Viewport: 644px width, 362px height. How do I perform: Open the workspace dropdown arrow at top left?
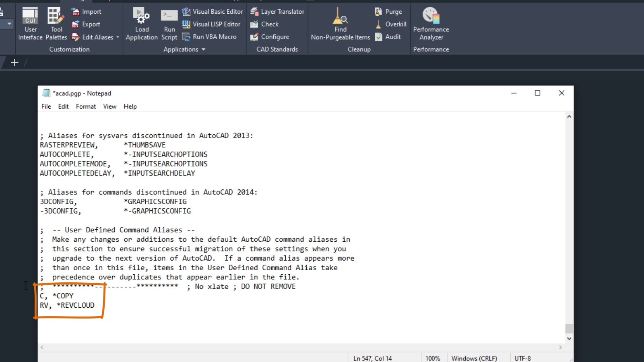coord(8,24)
